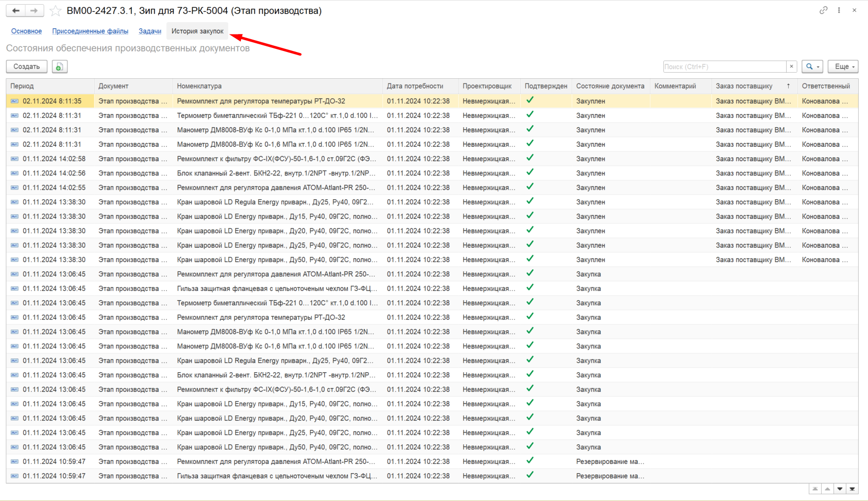868x501 pixels.
Task: Jump to first row with scroll-to-top arrow
Action: (815, 489)
